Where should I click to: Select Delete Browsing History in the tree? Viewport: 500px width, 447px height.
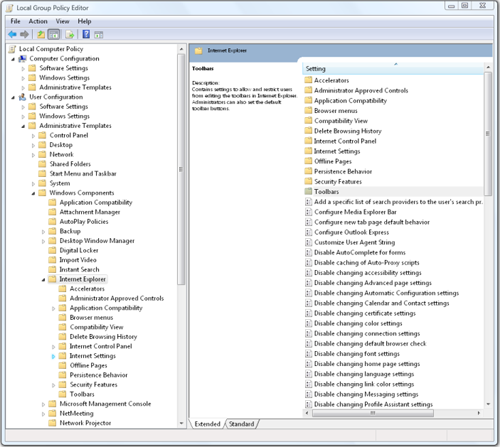(x=103, y=336)
